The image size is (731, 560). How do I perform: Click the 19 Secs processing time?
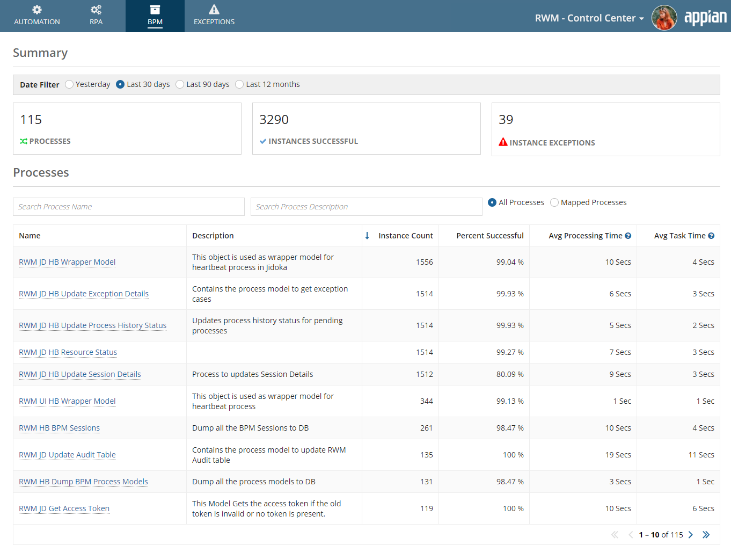pos(618,455)
